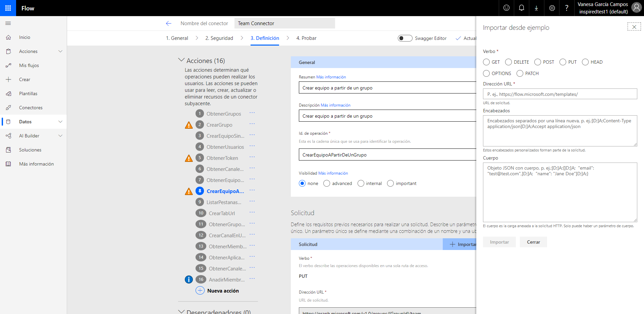Screen dimensions: 644x314
Task: Select the POST verb radio button
Action: pyautogui.click(x=538, y=62)
